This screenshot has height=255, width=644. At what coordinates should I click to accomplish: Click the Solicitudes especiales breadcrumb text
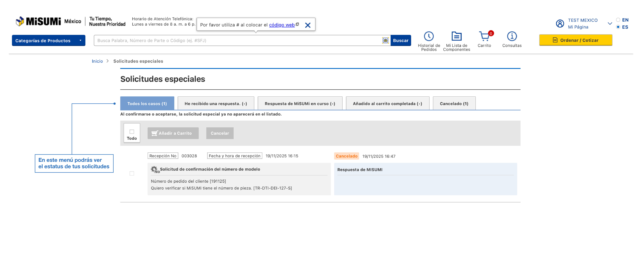[138, 61]
